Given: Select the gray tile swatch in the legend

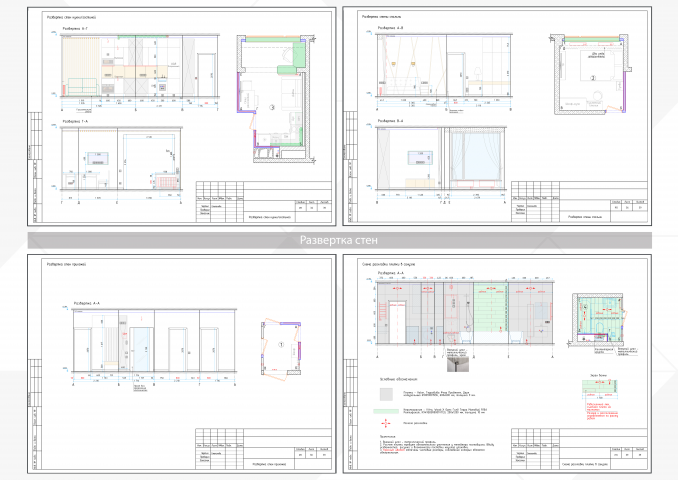Looking at the screenshot, I should pos(386,394).
